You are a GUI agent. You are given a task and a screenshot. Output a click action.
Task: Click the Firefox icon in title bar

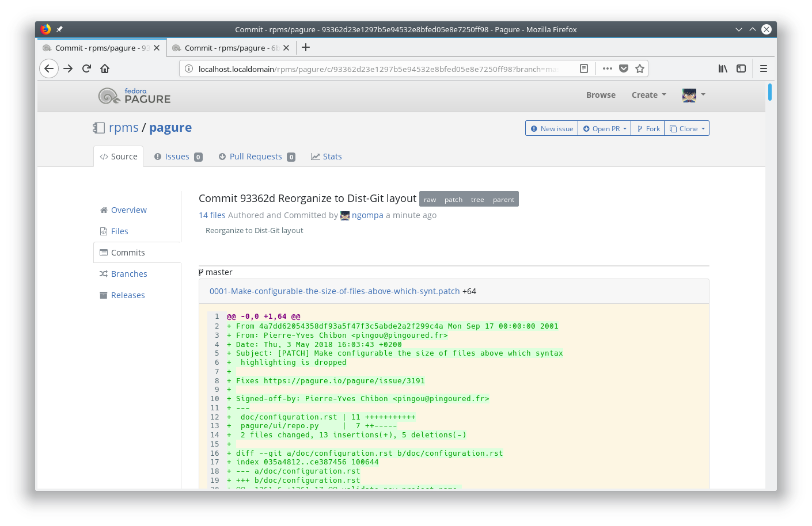click(46, 29)
